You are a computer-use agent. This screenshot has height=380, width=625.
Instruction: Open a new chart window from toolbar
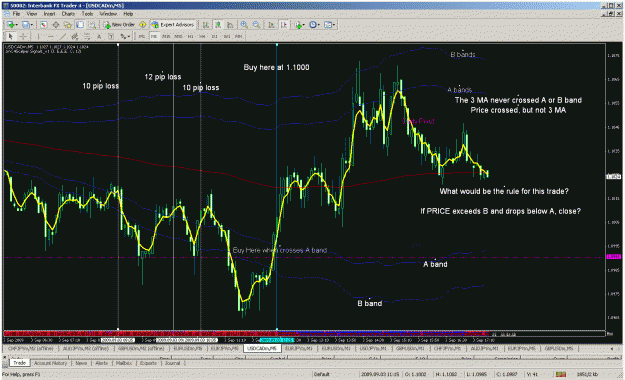[10, 25]
